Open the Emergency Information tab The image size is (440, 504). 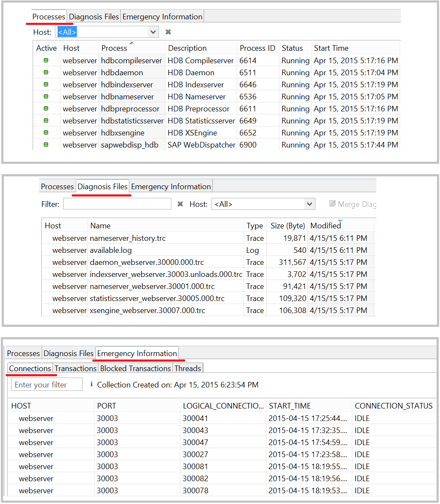[137, 353]
